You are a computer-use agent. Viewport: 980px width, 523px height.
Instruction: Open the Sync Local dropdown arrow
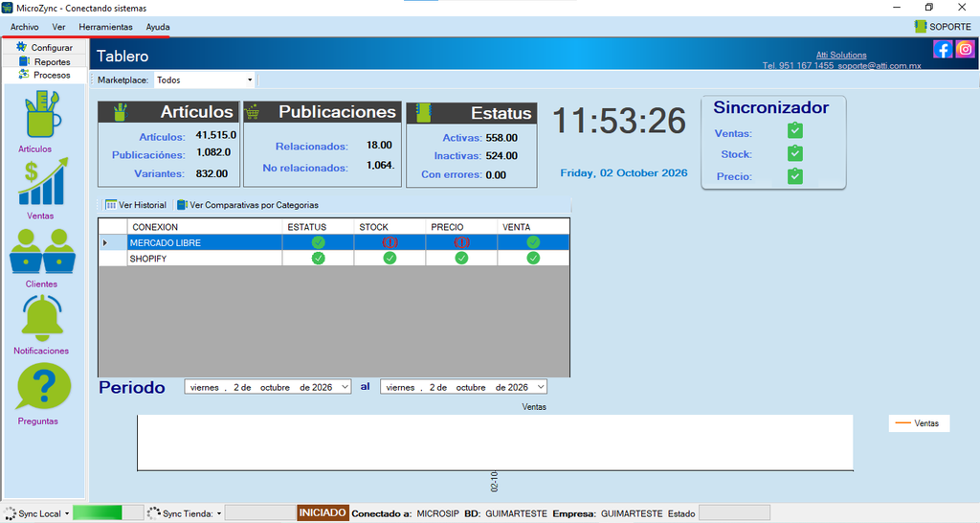(x=67, y=514)
